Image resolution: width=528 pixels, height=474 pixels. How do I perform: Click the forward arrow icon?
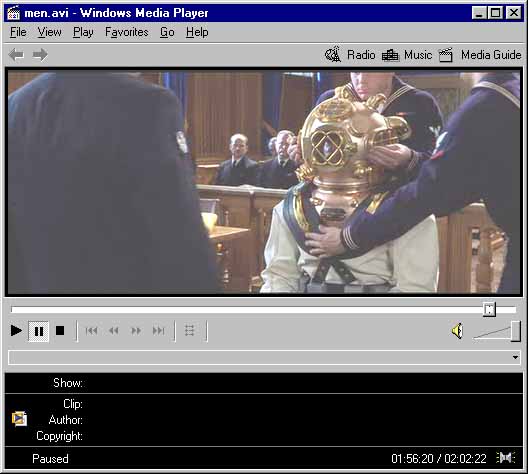click(40, 55)
